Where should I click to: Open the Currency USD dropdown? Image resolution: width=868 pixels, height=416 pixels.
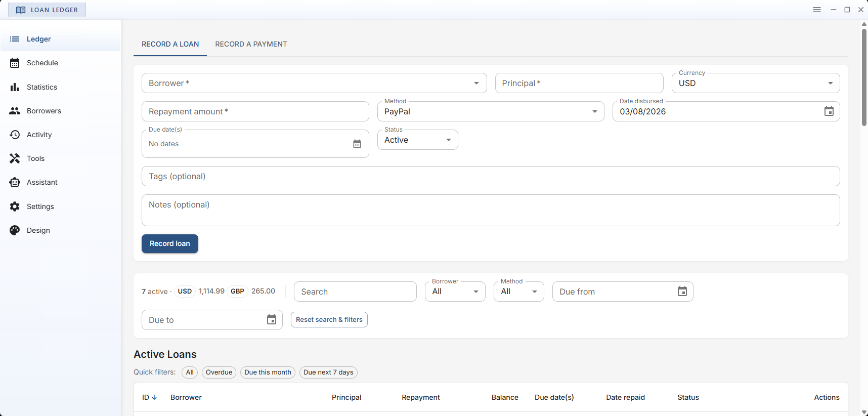point(830,84)
